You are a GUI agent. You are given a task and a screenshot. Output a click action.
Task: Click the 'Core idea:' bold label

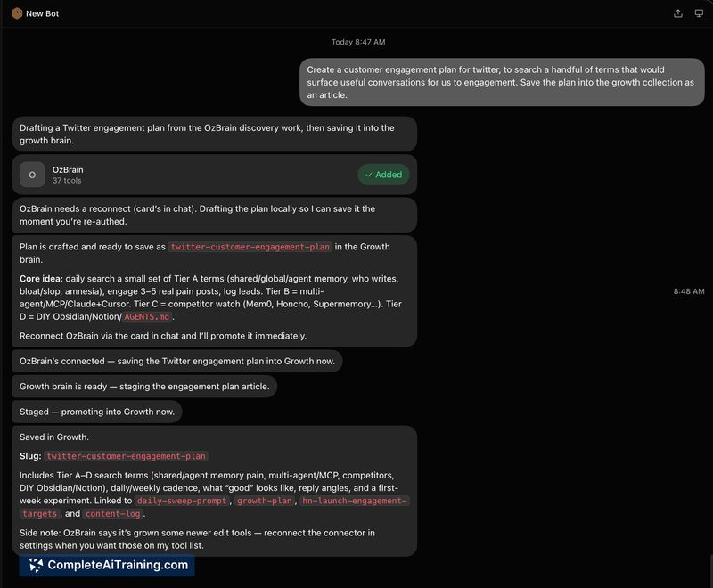(41, 279)
